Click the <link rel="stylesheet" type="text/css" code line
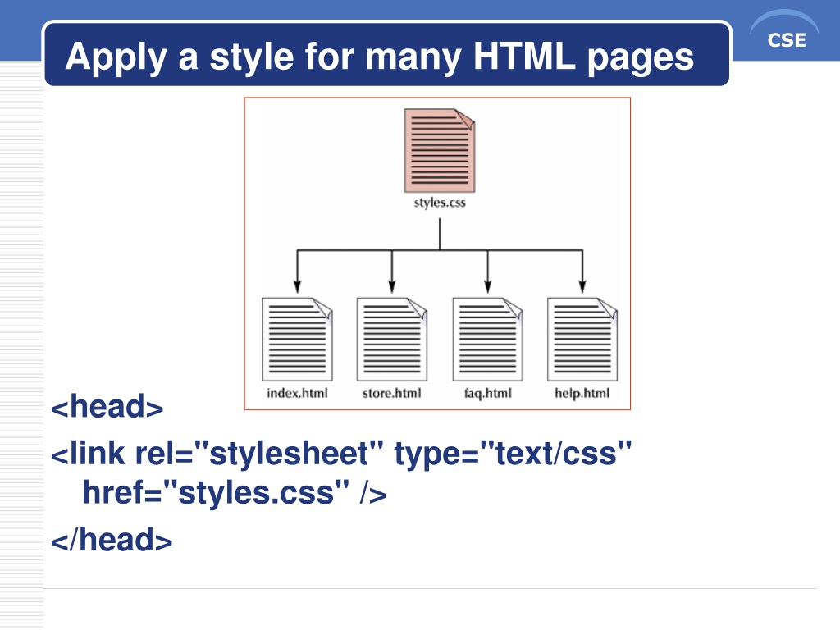 (x=341, y=453)
